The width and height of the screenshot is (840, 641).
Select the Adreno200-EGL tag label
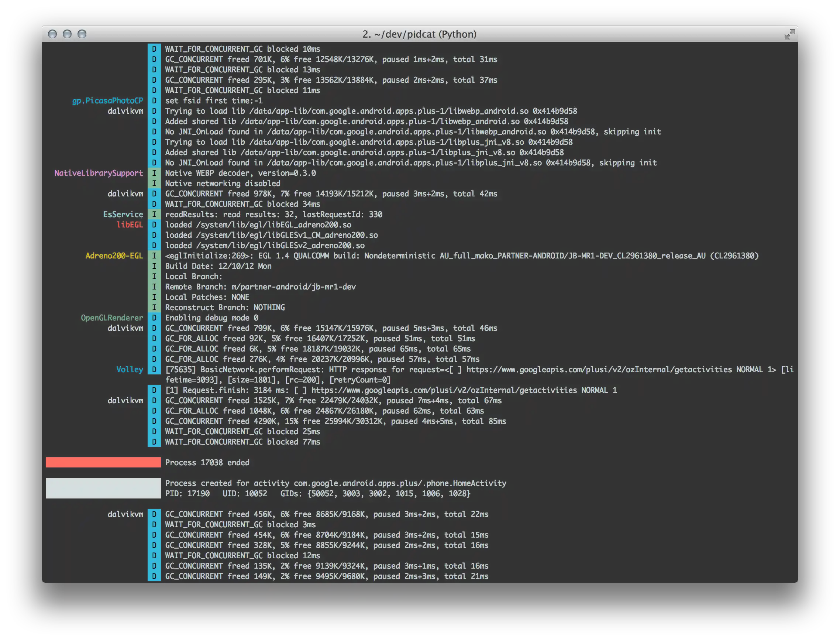click(114, 256)
